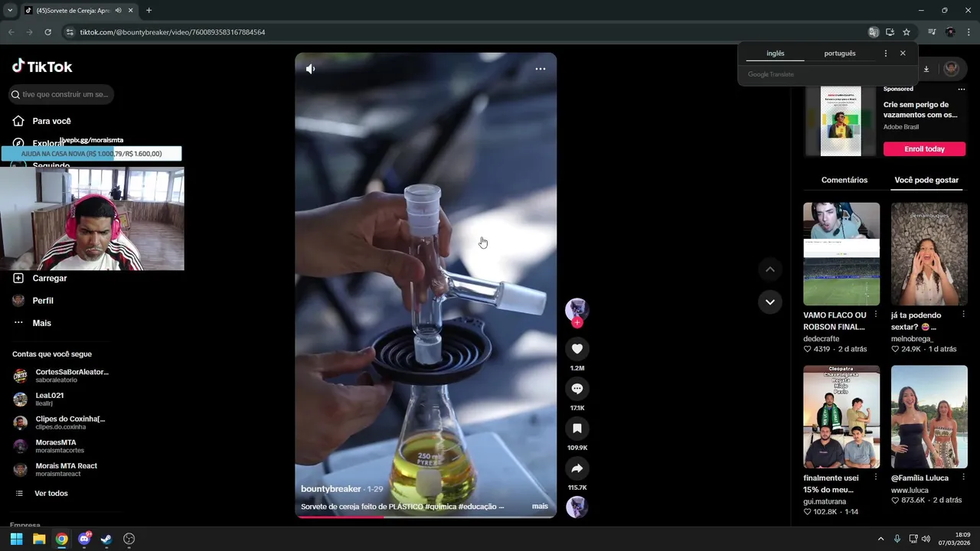Open options for já ta podendo video
Viewport: 980px width, 551px height.
tap(963, 315)
